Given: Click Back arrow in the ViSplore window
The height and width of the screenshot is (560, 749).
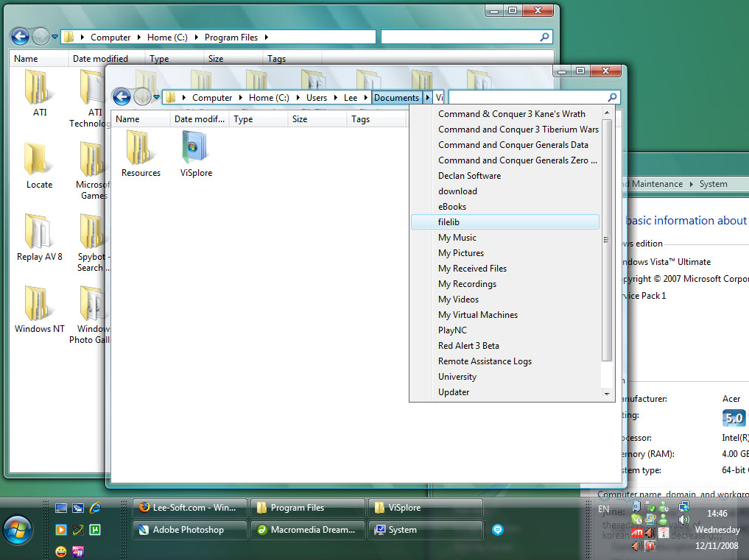Looking at the screenshot, I should coord(122,97).
